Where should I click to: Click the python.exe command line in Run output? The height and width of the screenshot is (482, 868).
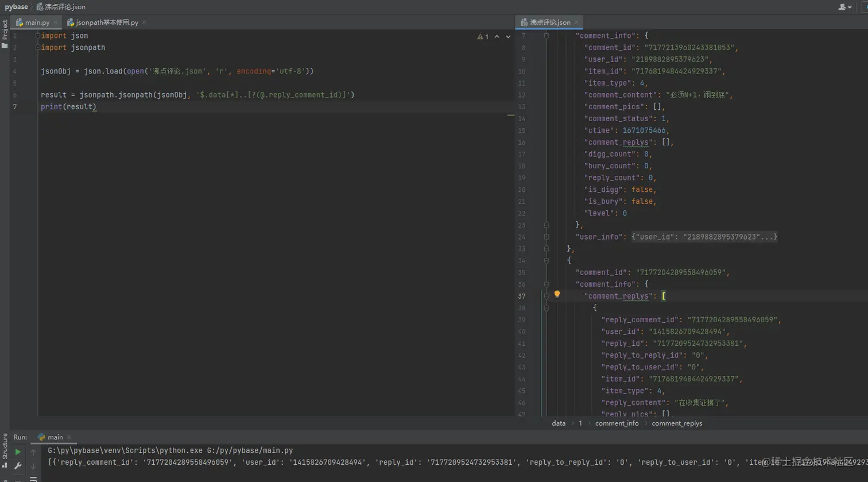170,451
